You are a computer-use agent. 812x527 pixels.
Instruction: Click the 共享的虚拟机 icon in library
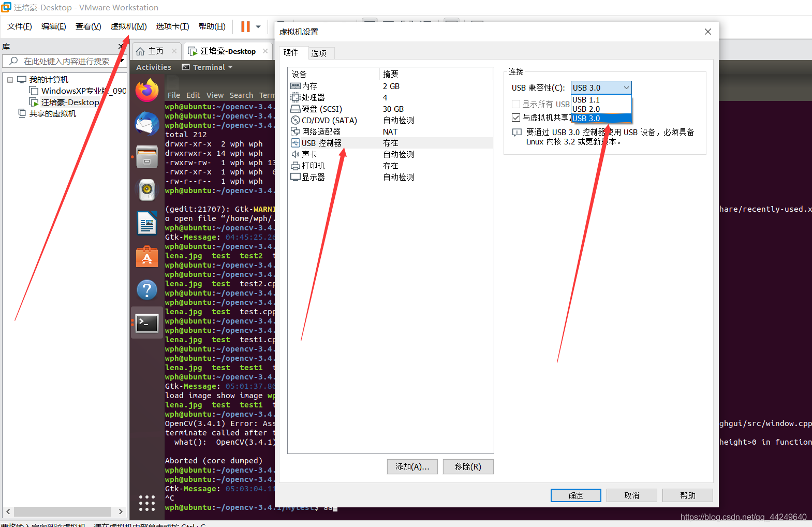(x=22, y=113)
